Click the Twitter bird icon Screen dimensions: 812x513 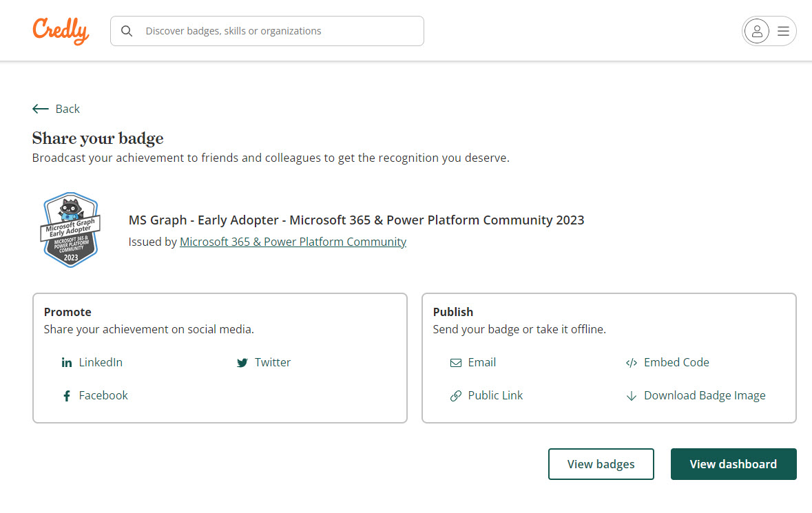click(x=242, y=363)
